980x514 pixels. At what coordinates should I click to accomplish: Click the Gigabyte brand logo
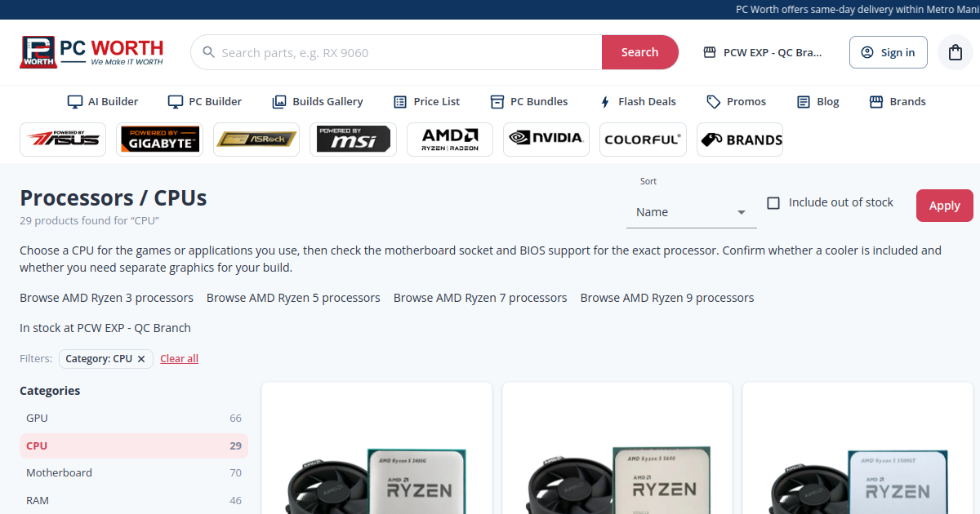[159, 140]
